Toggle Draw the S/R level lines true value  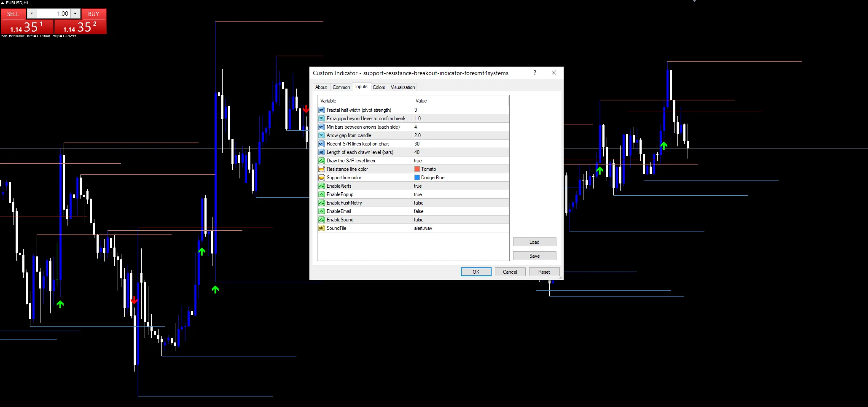click(x=461, y=161)
